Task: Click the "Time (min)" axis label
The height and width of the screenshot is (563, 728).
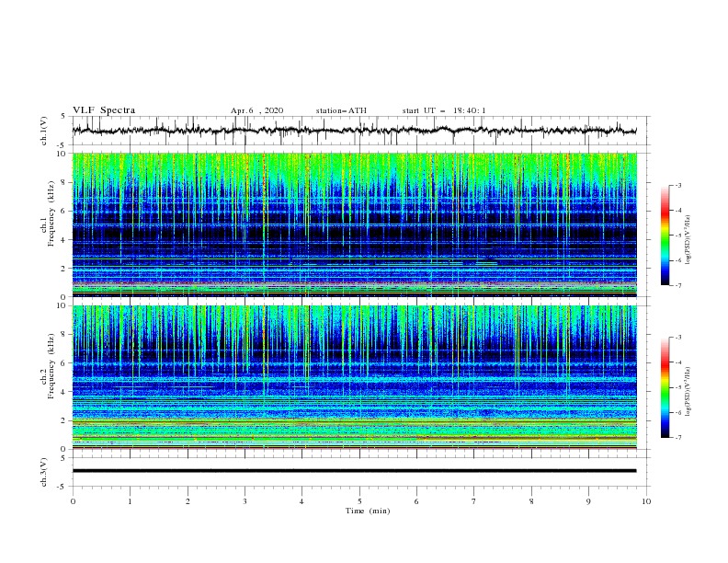Action: click(x=368, y=511)
